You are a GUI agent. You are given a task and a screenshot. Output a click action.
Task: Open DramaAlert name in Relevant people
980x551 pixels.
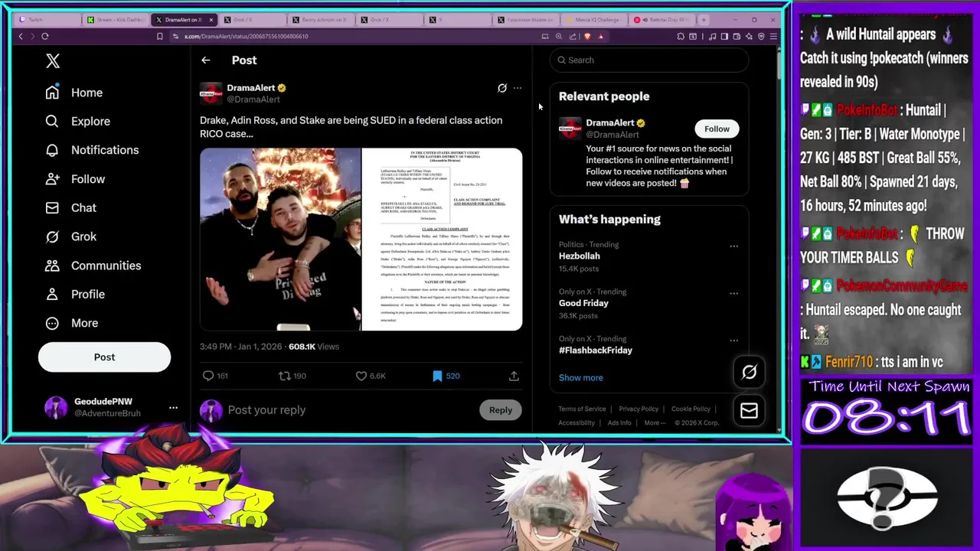pyautogui.click(x=610, y=122)
